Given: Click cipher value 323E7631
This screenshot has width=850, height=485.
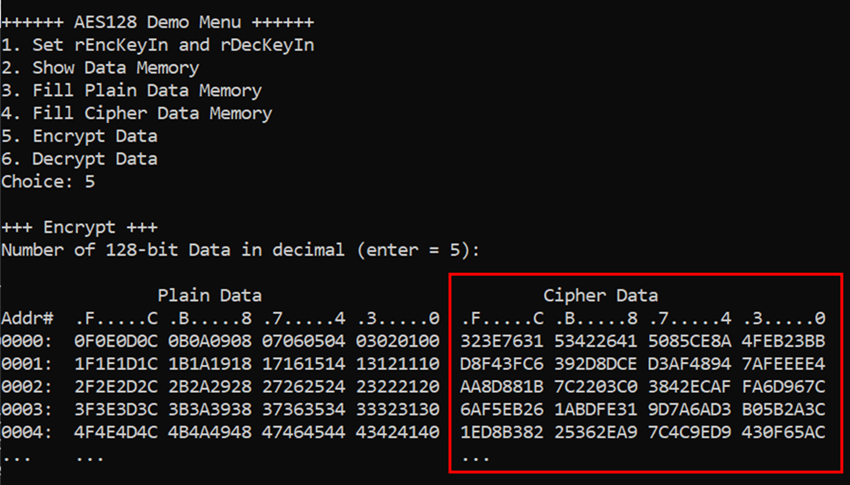Looking at the screenshot, I should pos(501,341).
